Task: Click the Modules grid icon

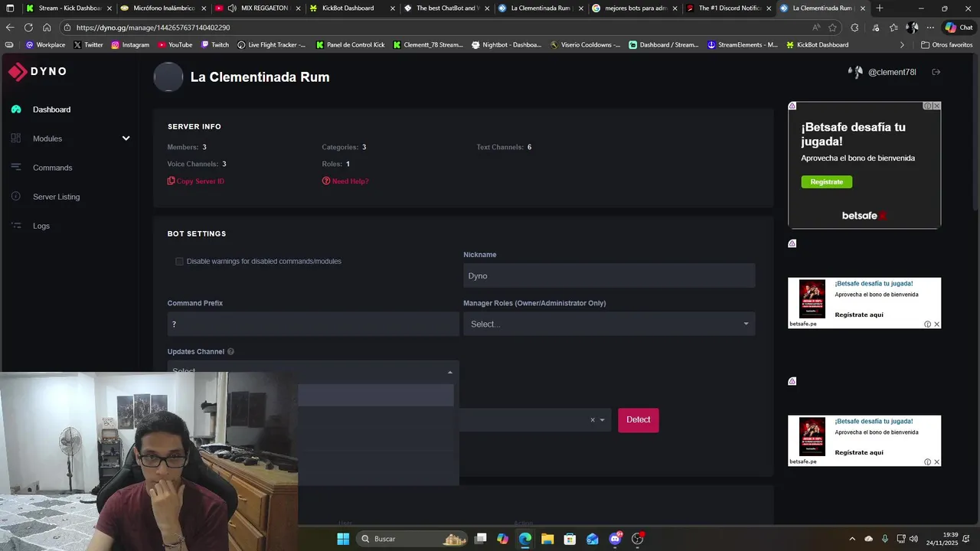Action: [x=16, y=139]
